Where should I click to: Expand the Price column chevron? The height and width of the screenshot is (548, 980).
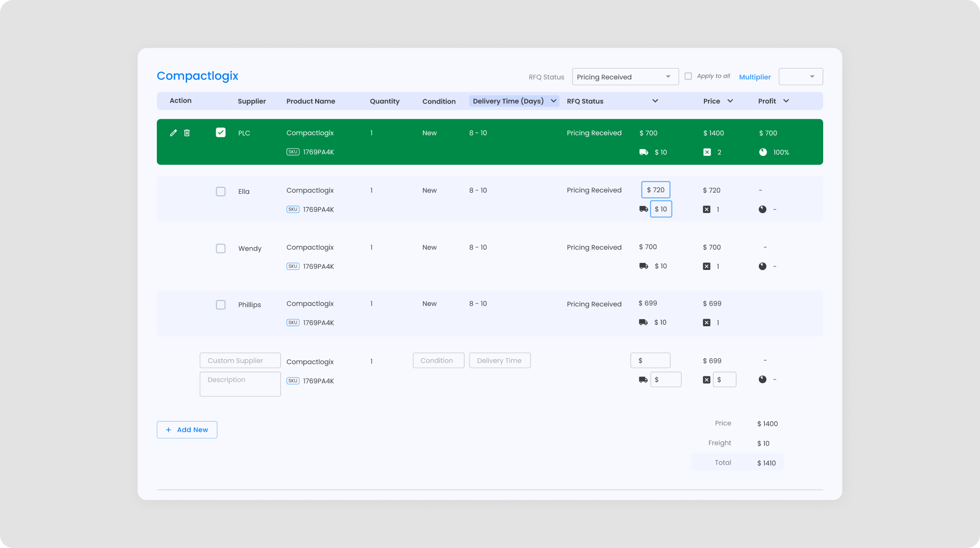(x=730, y=101)
